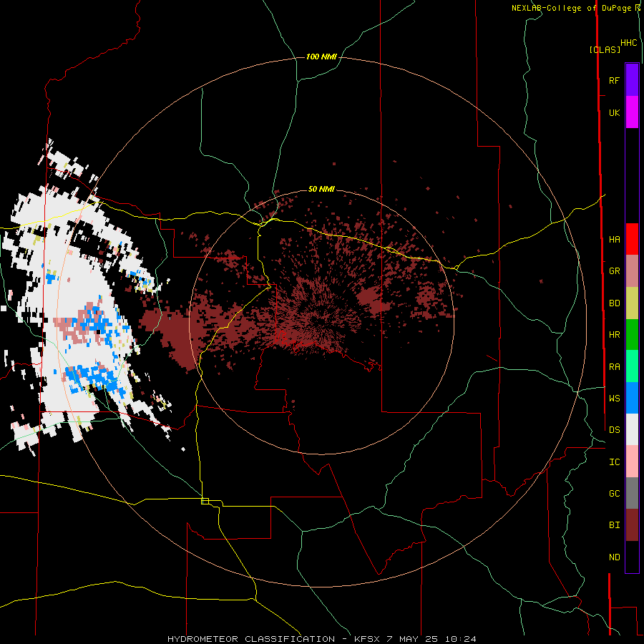This screenshot has height=644, width=644.
Task: Click the ND legend label
Action: pos(614,557)
